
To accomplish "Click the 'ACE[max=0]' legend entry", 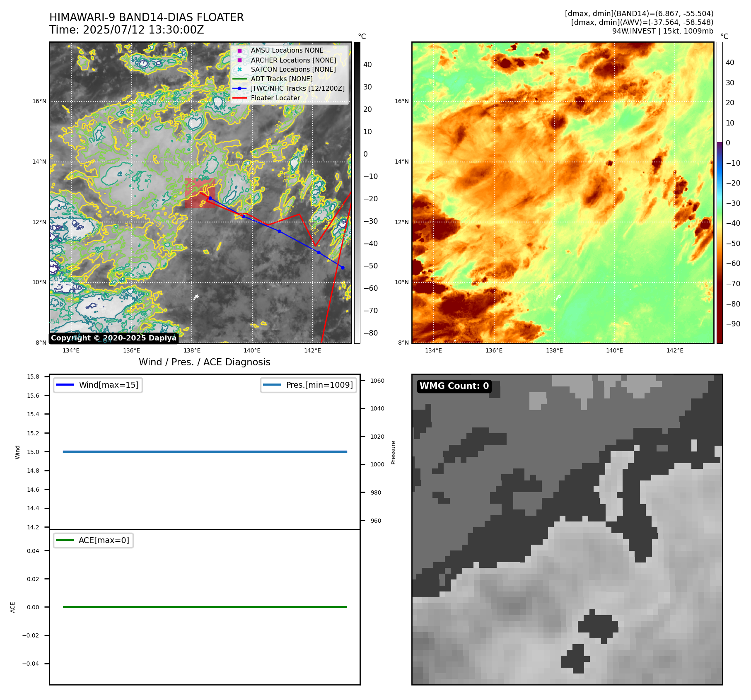I will pyautogui.click(x=93, y=540).
